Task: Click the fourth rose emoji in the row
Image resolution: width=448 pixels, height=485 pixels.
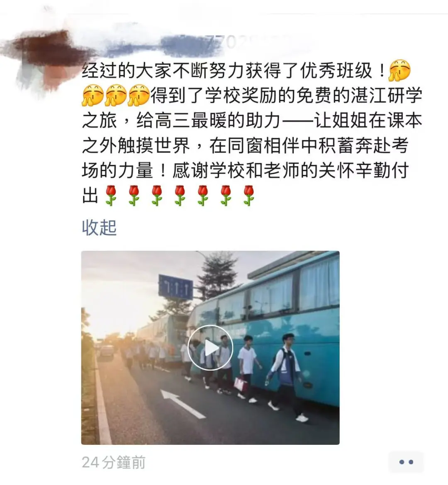Action: pyautogui.click(x=180, y=196)
